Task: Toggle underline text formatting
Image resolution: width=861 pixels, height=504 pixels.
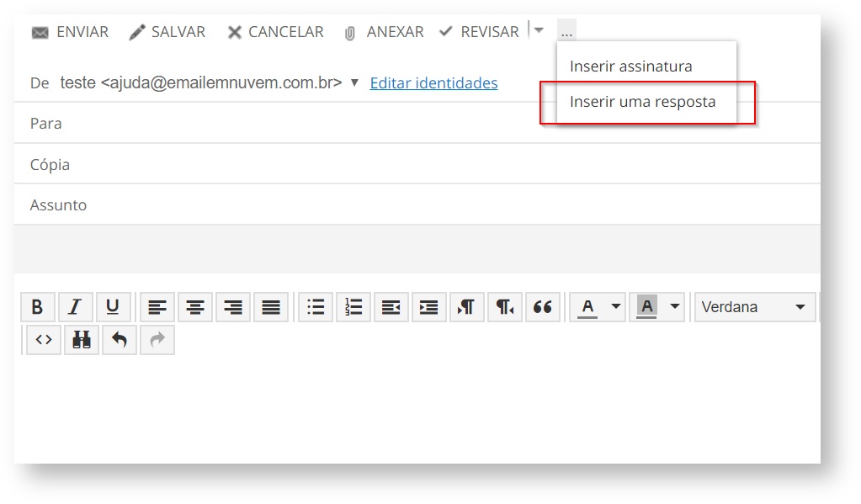Action: [x=113, y=307]
